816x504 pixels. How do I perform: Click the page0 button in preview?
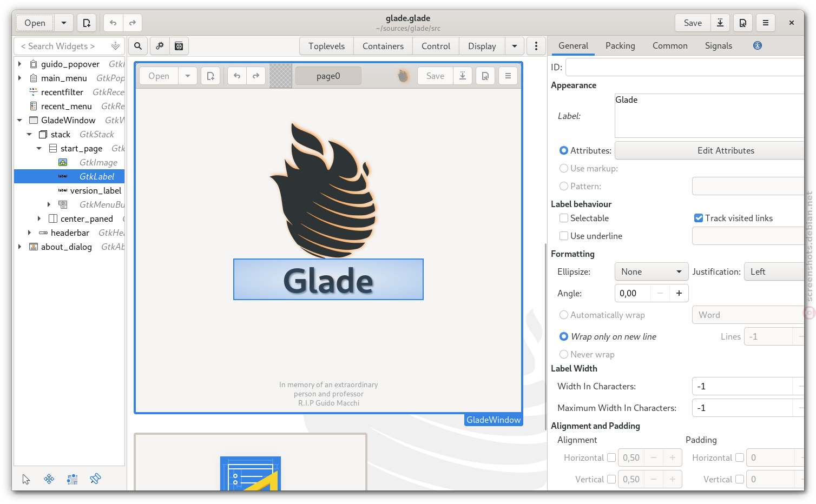pos(328,76)
